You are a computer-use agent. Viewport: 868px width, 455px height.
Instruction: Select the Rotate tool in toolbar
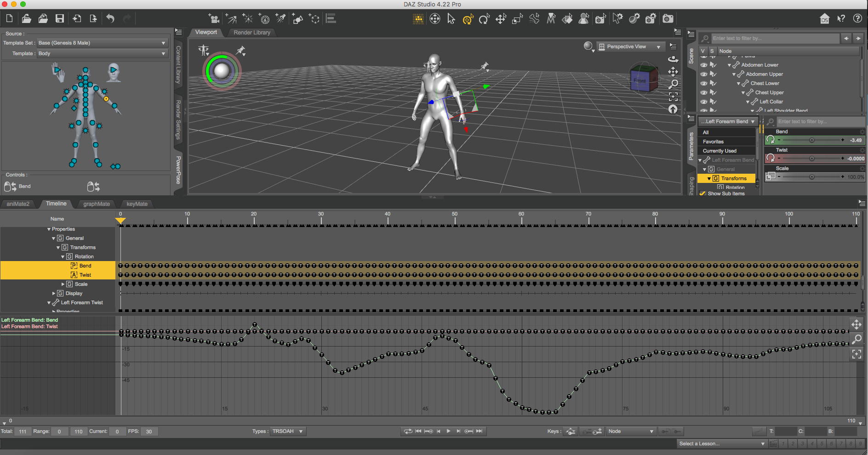[484, 19]
